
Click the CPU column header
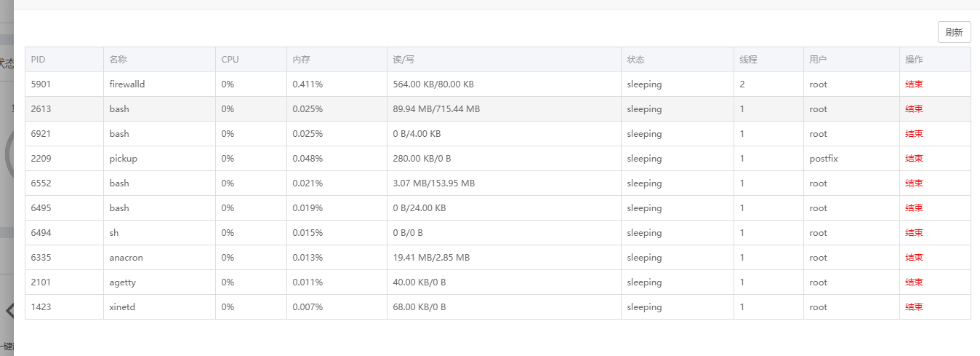click(230, 60)
